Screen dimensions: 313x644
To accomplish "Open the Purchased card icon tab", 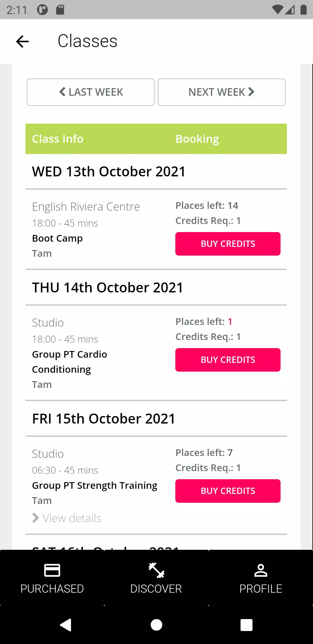I will (x=52, y=578).
